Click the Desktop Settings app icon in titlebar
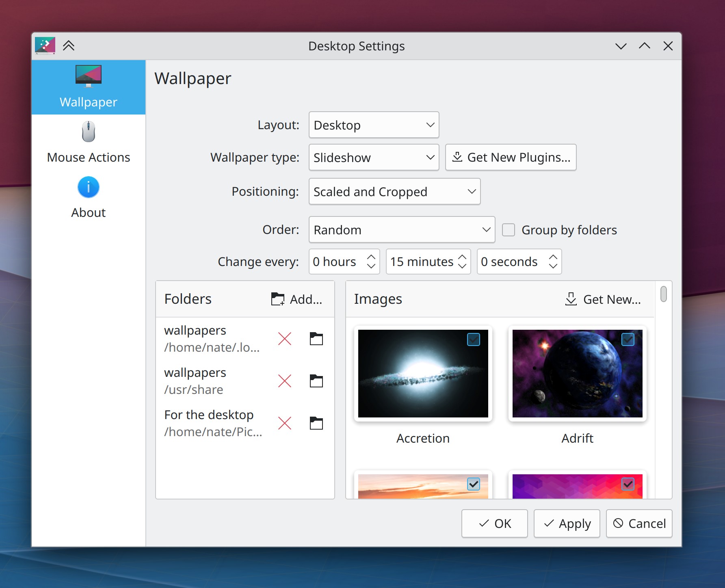The image size is (725, 588). click(x=45, y=46)
